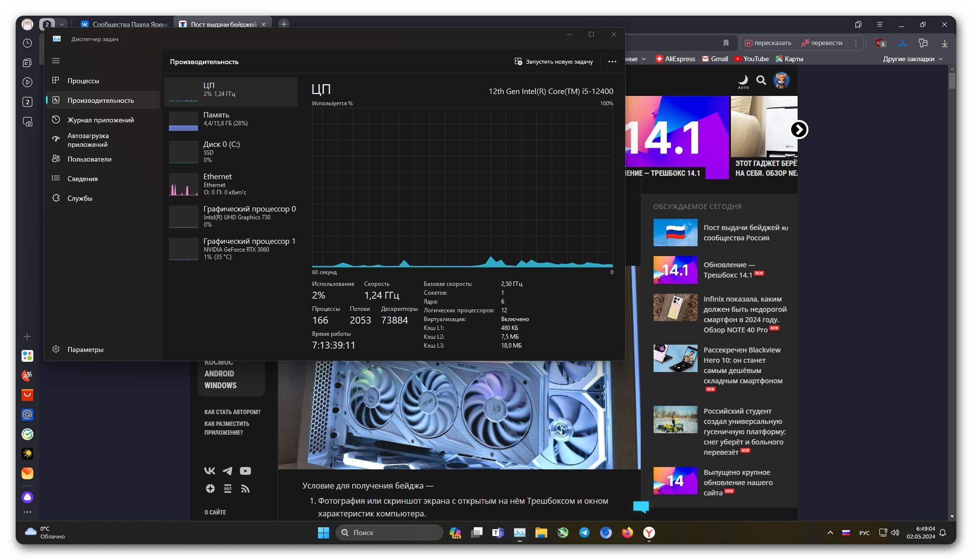This screenshot has height=560, width=972.
Task: Toggle the page bookmark icon in the address bar
Action: (726, 43)
